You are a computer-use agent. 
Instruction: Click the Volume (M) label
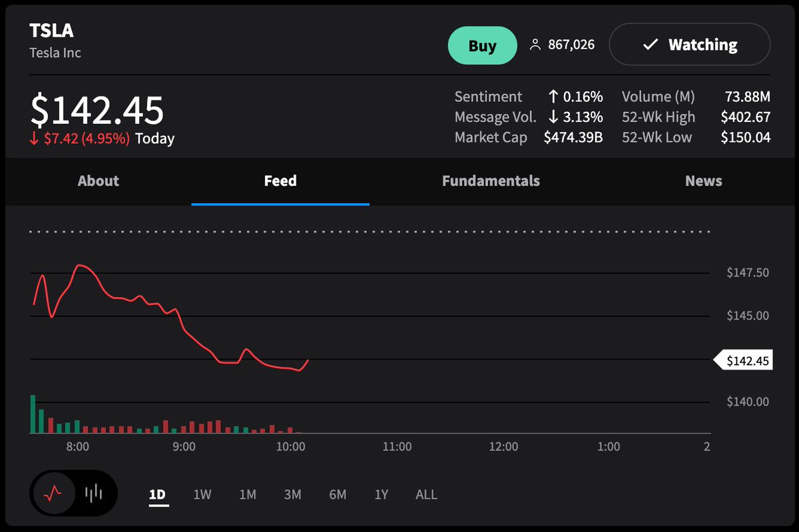tap(659, 97)
